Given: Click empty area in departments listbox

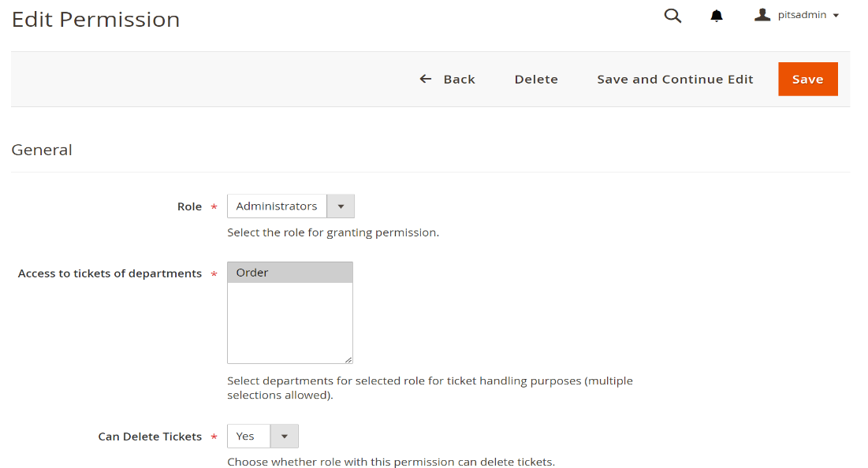Looking at the screenshot, I should coord(289,323).
